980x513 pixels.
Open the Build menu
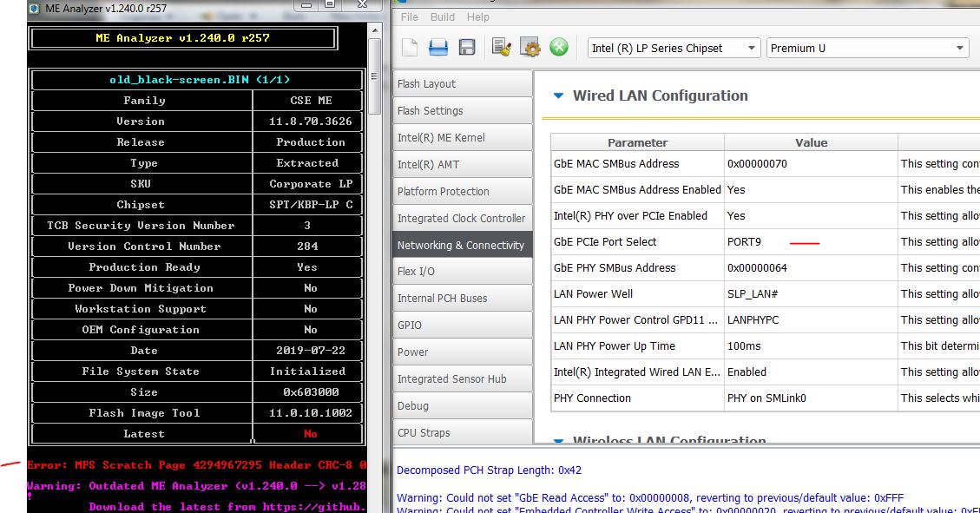[x=443, y=16]
